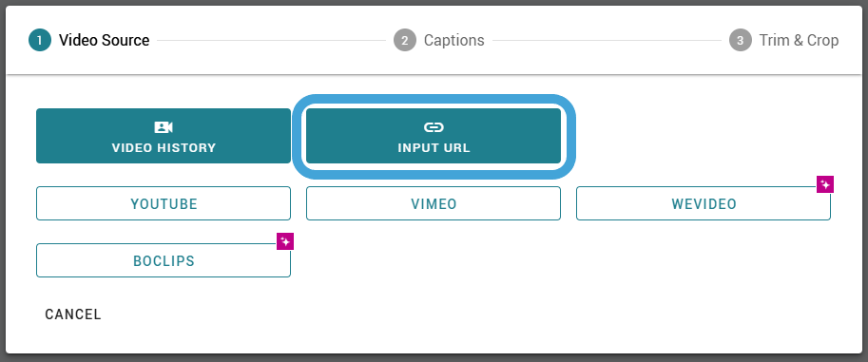The width and height of the screenshot is (868, 362).
Task: Open the Video Source step label
Action: coord(104,41)
